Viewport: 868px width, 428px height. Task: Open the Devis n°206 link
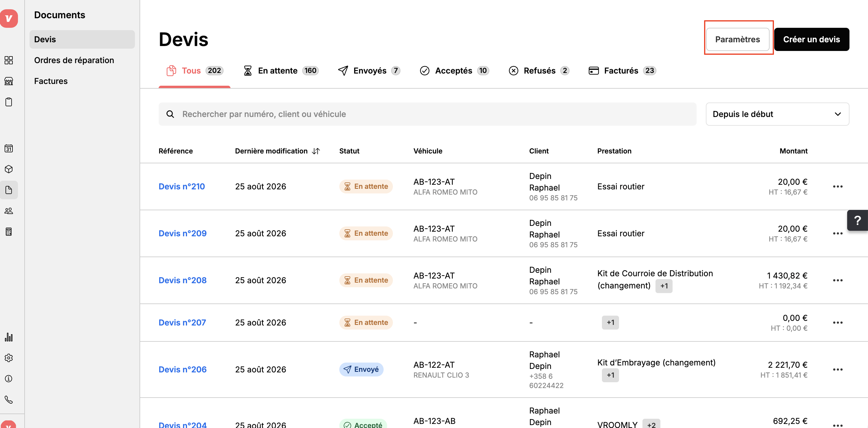[183, 370]
